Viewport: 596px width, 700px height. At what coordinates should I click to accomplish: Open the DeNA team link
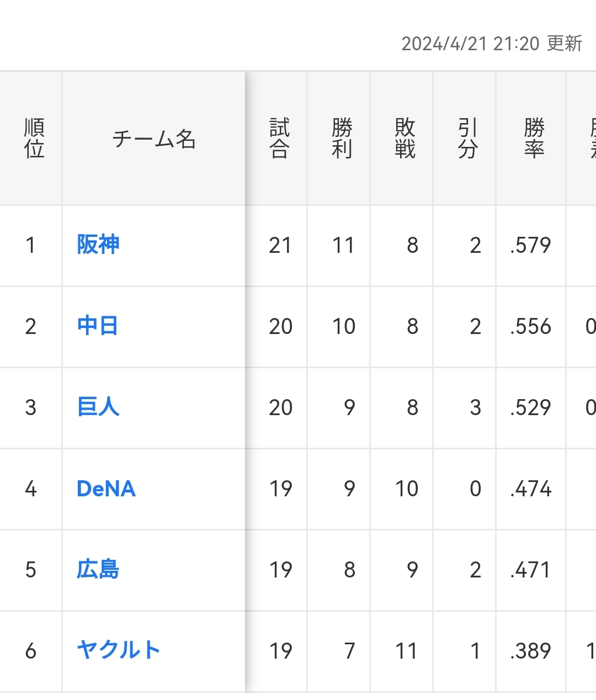pos(106,489)
